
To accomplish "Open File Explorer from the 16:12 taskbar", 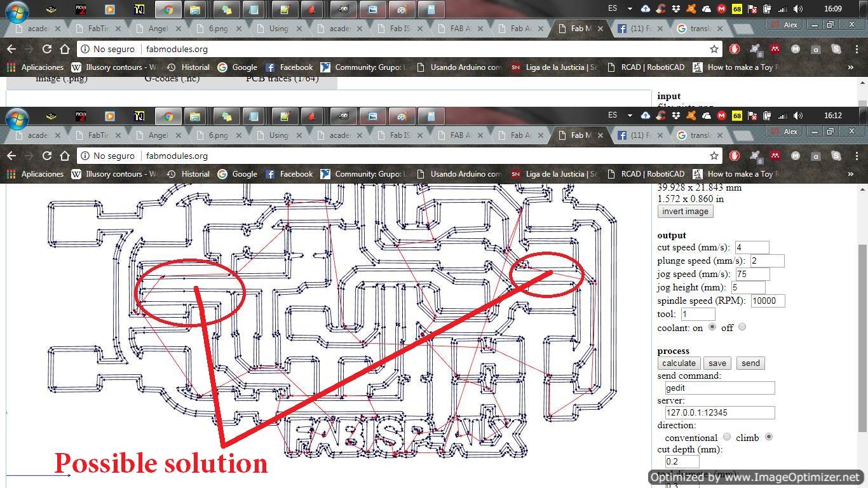I will pos(195,116).
